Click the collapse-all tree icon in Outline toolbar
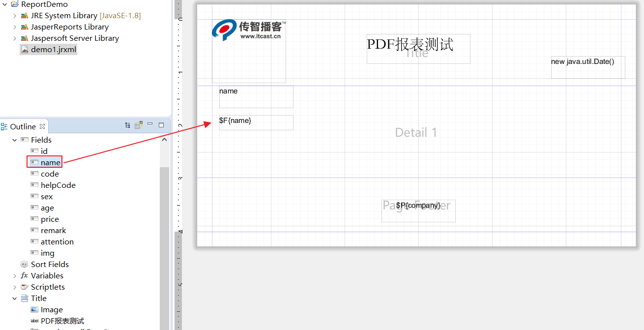This screenshot has height=330, width=644. (127, 125)
